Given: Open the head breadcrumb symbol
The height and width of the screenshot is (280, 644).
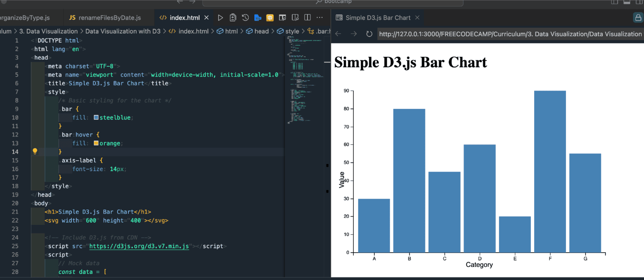Looking at the screenshot, I should tap(258, 31).
